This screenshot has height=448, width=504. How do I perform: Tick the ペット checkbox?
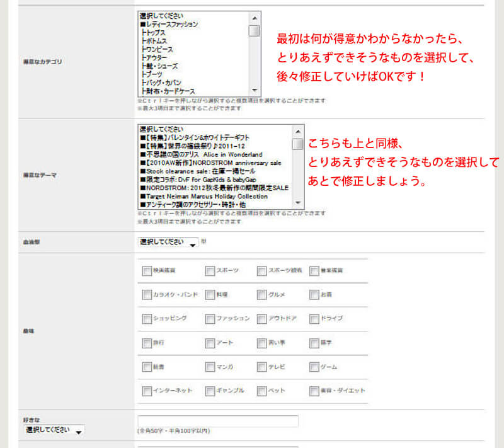point(261,391)
